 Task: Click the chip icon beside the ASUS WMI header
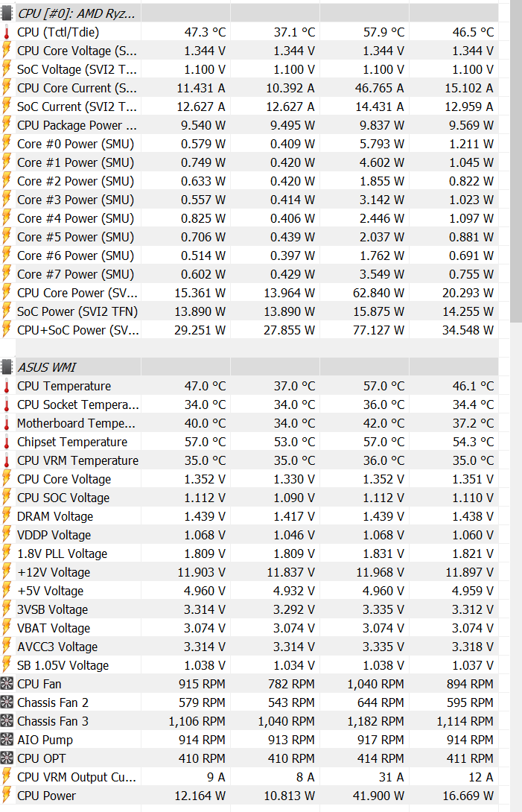click(7, 367)
